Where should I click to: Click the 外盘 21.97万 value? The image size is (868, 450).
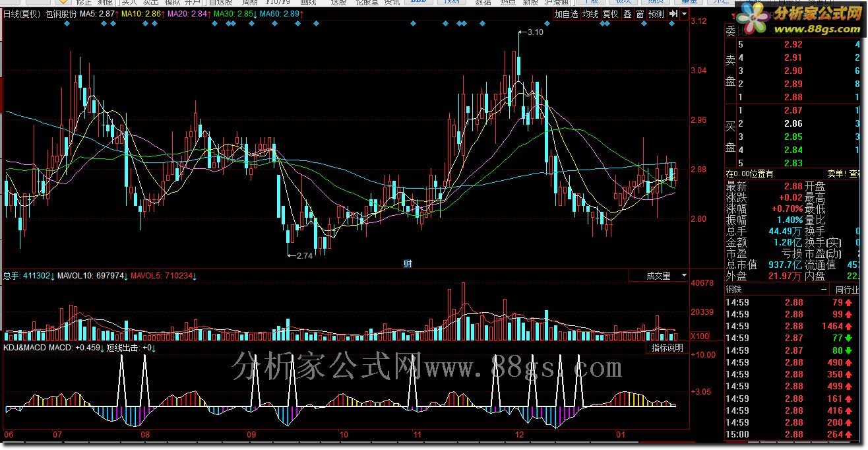click(786, 276)
